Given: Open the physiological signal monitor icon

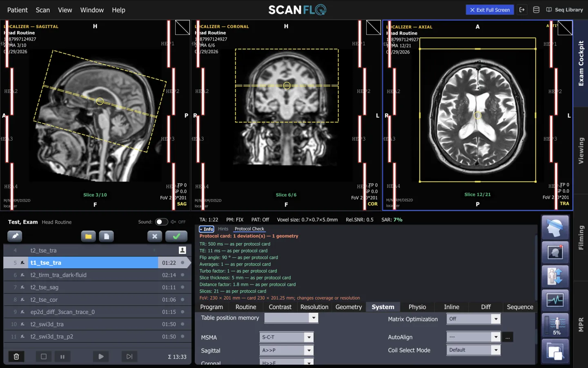Looking at the screenshot, I should 555,300.
